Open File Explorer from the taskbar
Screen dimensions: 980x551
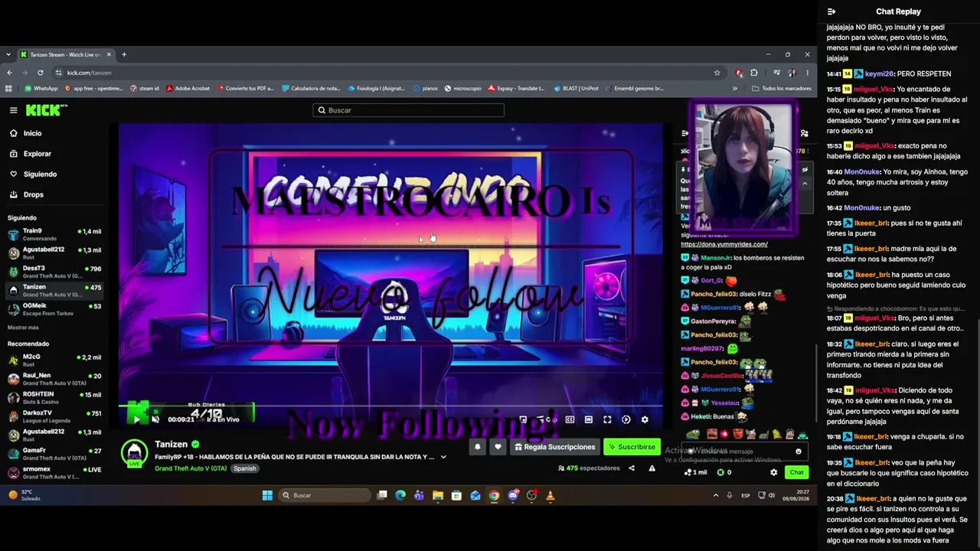(438, 495)
